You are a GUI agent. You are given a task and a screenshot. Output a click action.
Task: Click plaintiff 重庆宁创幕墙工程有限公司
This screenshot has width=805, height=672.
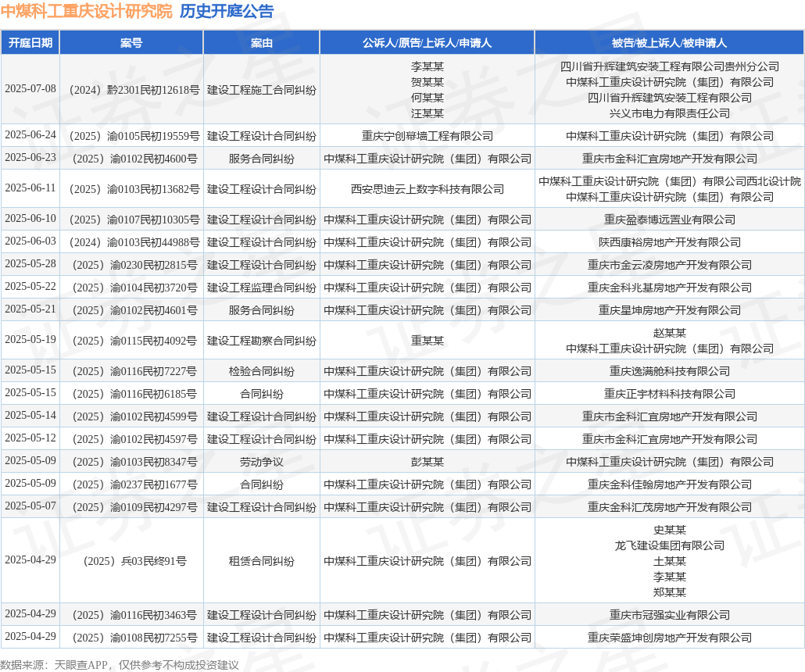tap(428, 136)
